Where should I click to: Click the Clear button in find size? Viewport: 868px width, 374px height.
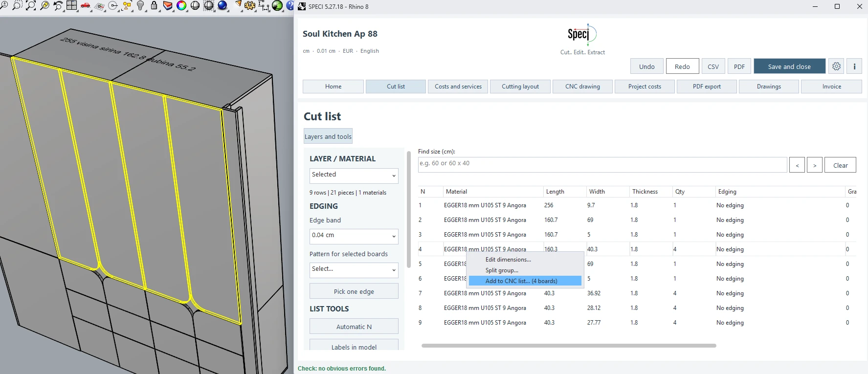[x=840, y=165]
